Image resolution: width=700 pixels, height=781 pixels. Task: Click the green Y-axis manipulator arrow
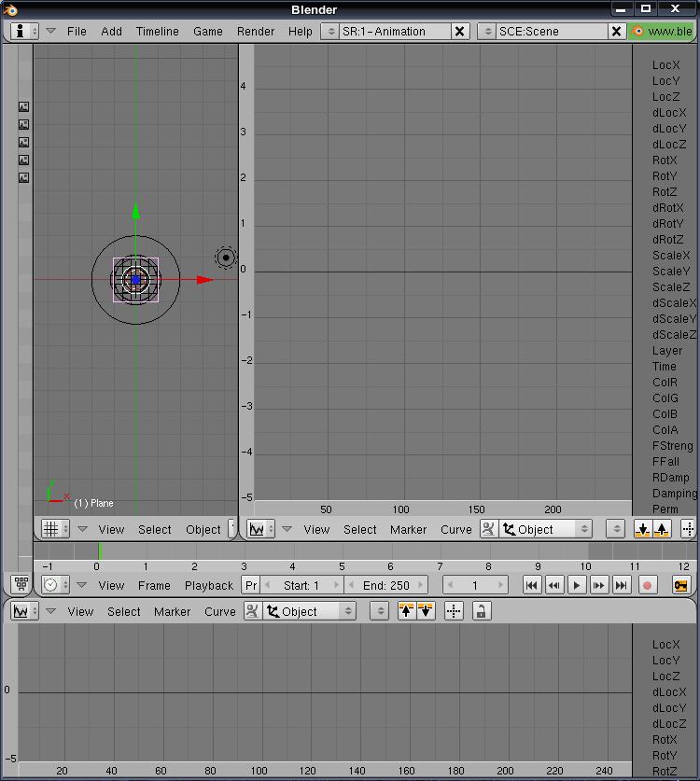(x=136, y=211)
